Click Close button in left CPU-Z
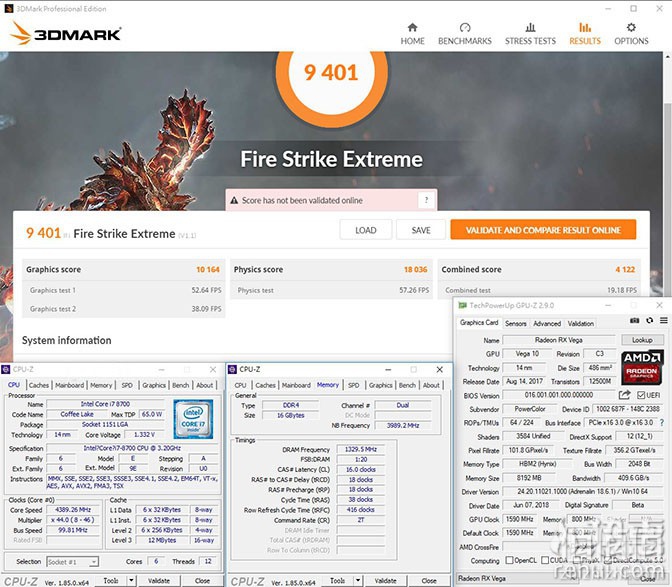Screen dimensions: 672x587 point(202,581)
